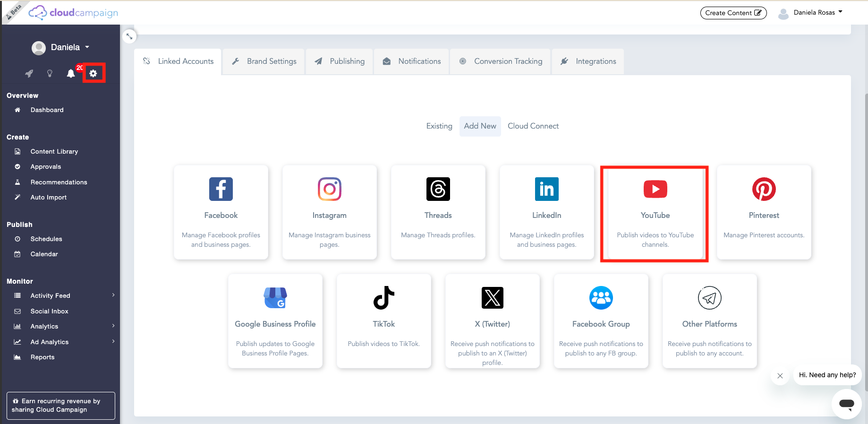Switch to the Notifications tab
The width and height of the screenshot is (868, 424).
(411, 61)
